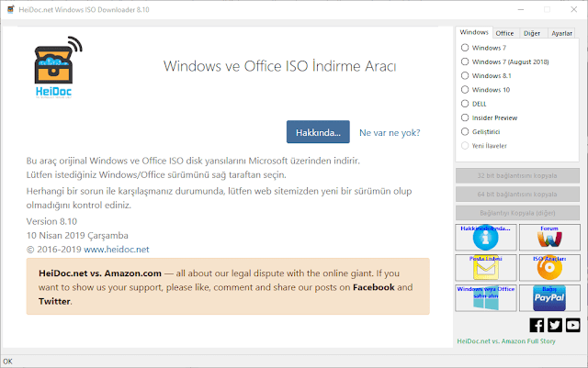588x368 pixels.
Task: Click the date 10 Nisan 2019 Çarşamba
Action: click(x=77, y=235)
